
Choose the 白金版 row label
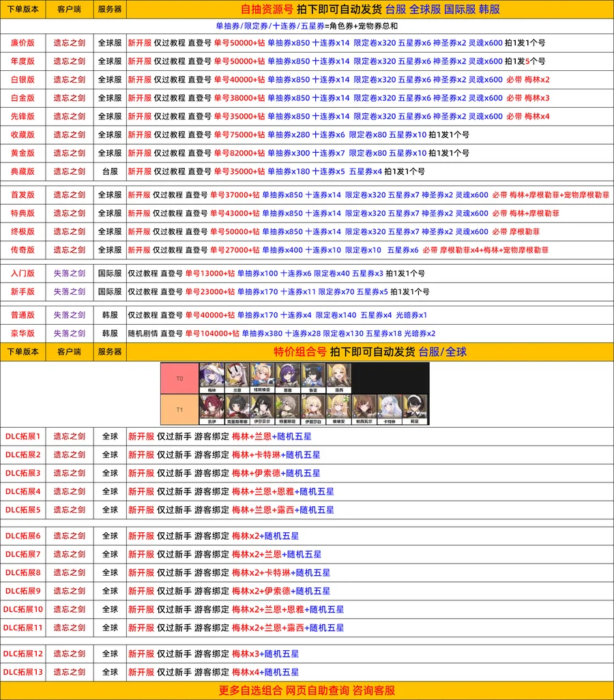(23, 98)
